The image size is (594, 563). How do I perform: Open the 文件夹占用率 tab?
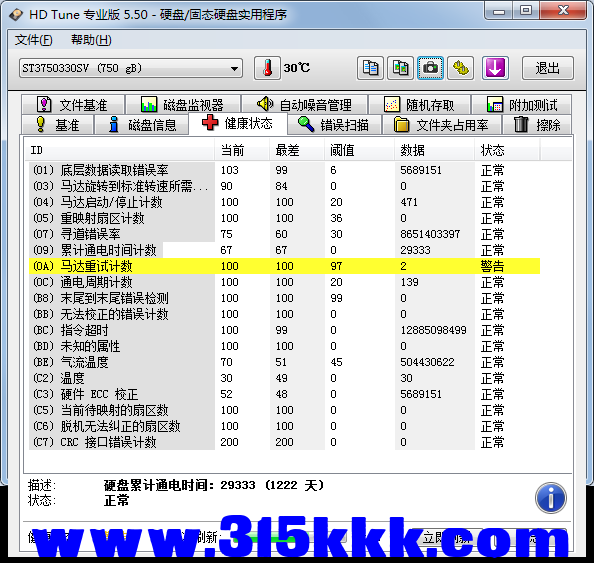pos(442,125)
